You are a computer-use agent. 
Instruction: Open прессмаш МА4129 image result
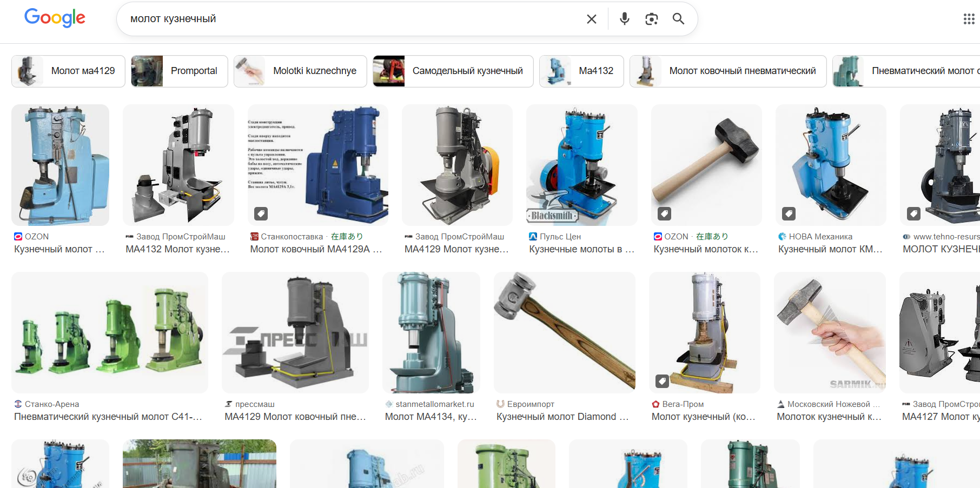(295, 332)
